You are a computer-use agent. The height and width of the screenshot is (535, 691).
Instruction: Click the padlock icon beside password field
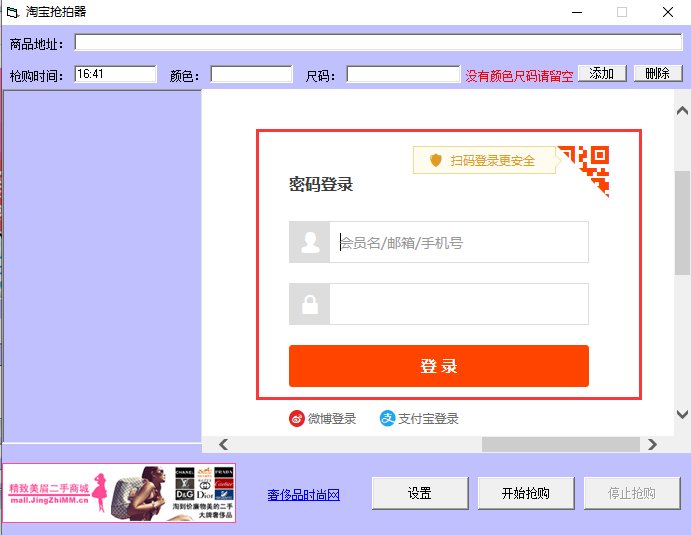(x=310, y=304)
